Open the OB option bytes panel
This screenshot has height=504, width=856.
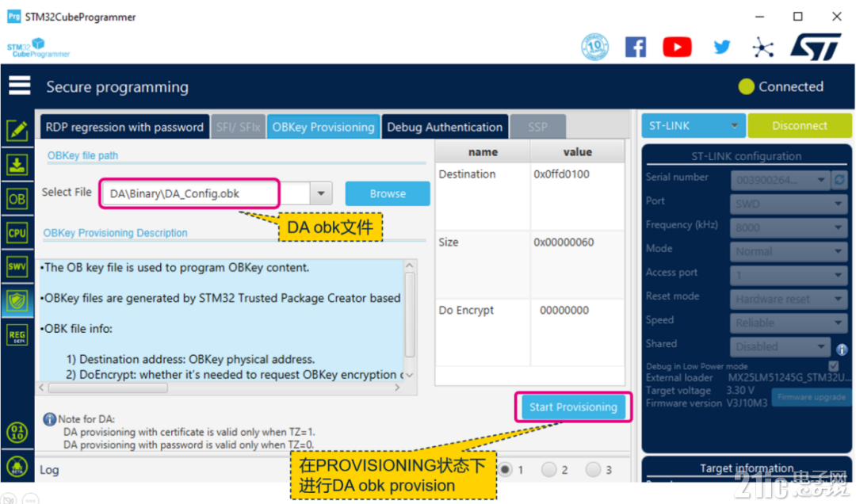click(17, 199)
